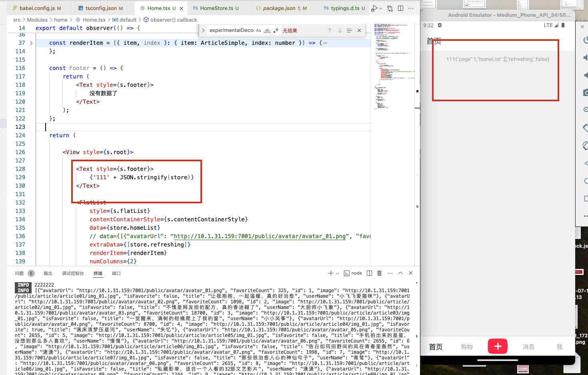Click the Android Emulator window title bar
The image size is (588, 375).
[498, 15]
